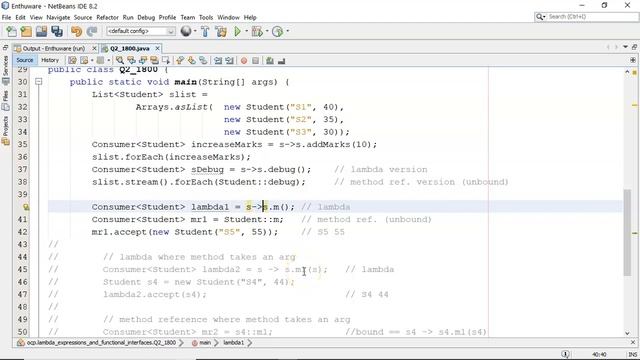
Task: Click the globe browser icon
Action: pyautogui.click(x=186, y=31)
